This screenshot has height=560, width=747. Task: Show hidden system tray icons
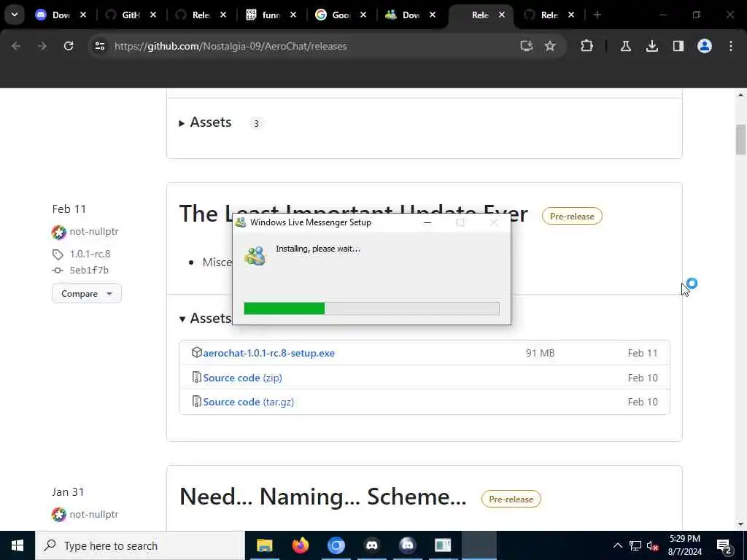[617, 545]
